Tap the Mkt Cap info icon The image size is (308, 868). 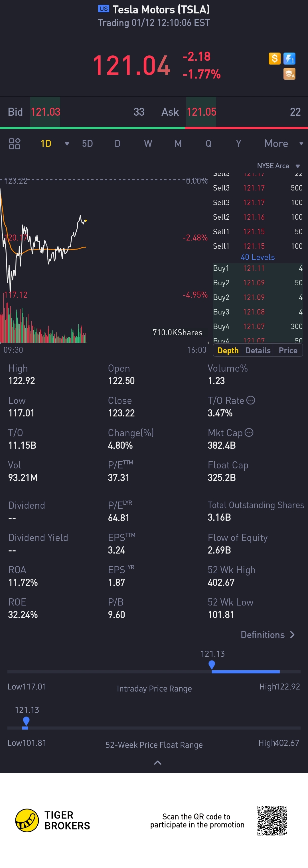coord(249,432)
